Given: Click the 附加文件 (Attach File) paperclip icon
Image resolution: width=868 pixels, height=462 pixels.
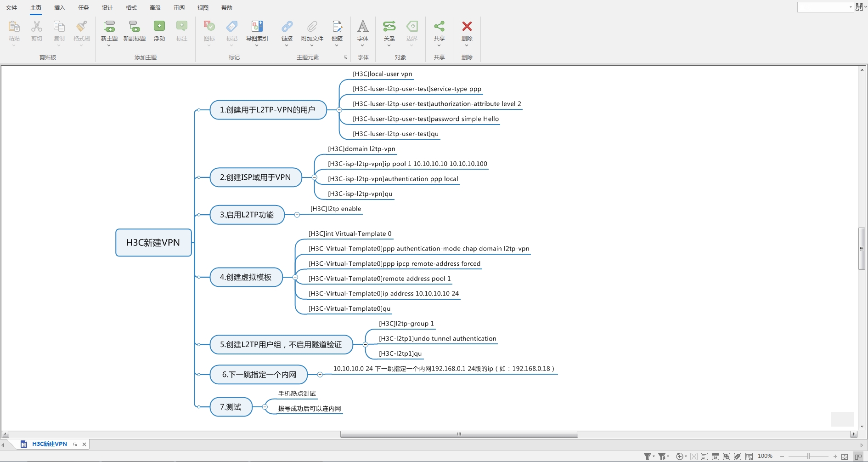Looking at the screenshot, I should (x=312, y=27).
